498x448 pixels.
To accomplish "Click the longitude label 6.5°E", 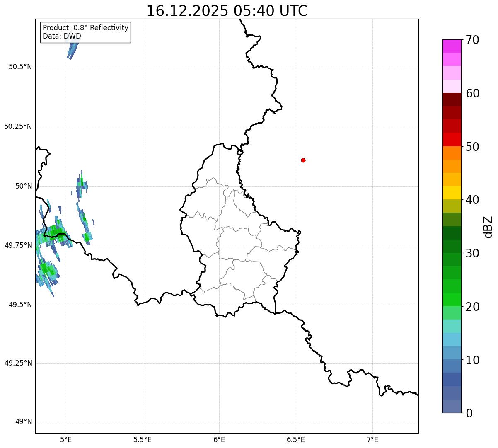I will point(296,439).
